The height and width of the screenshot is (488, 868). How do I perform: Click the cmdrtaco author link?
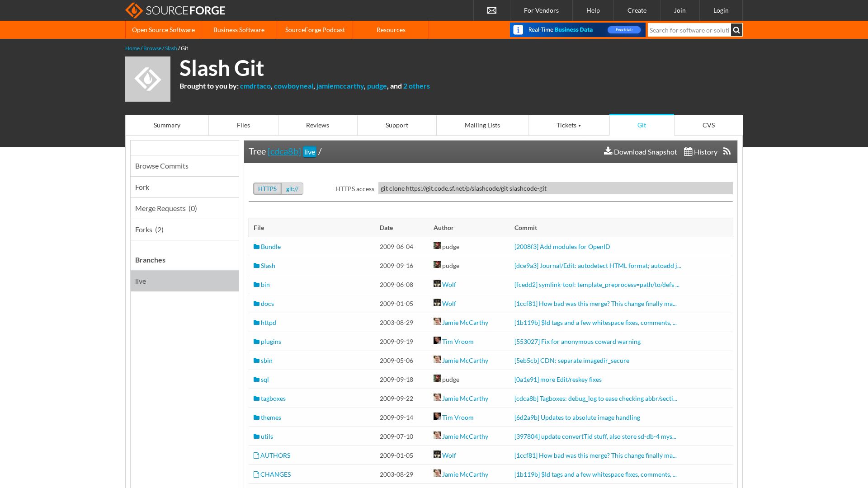point(255,86)
